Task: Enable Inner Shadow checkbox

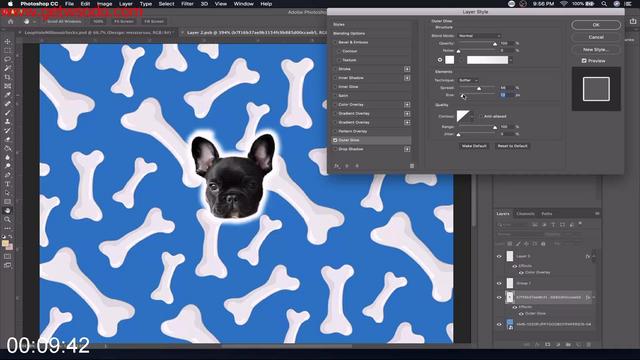Action: [335, 78]
